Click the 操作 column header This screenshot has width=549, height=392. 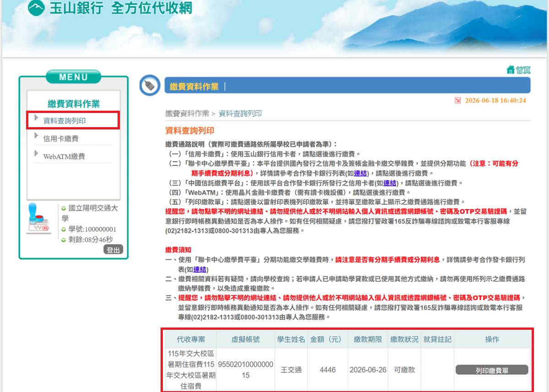click(492, 339)
